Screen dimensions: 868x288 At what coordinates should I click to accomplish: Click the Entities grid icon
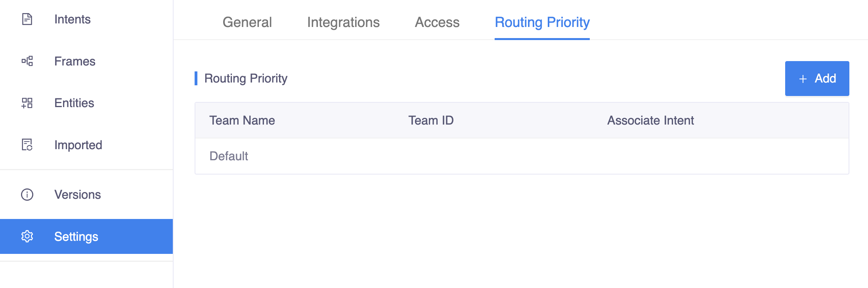click(27, 104)
